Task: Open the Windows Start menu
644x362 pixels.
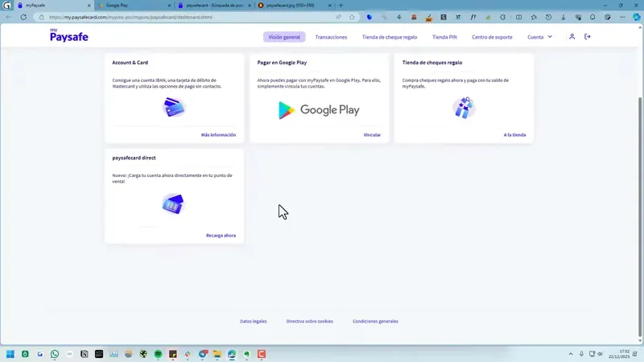Action: click(10, 354)
